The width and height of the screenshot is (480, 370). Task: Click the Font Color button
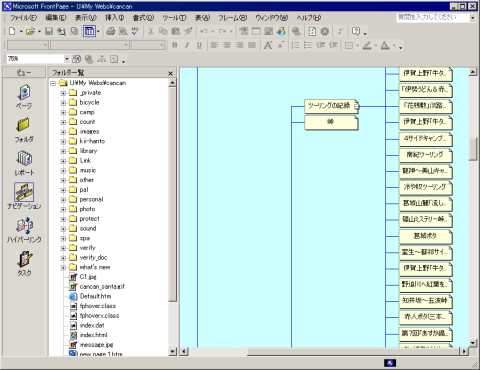[x=385, y=45]
